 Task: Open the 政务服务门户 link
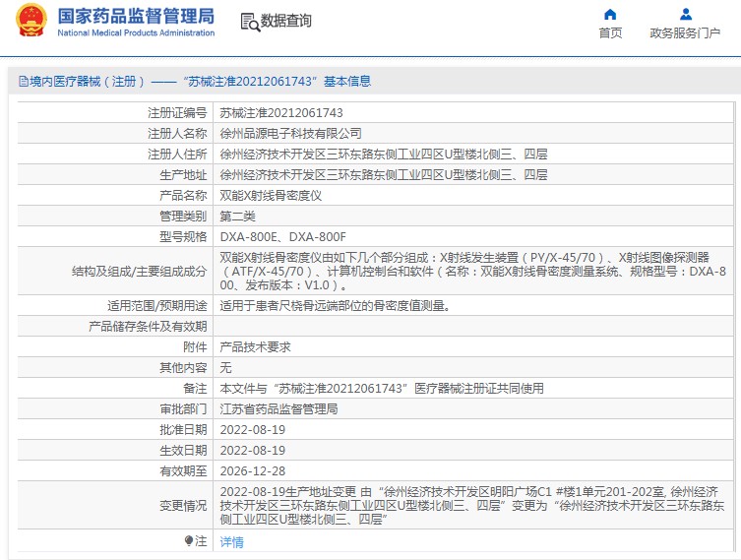(x=685, y=33)
